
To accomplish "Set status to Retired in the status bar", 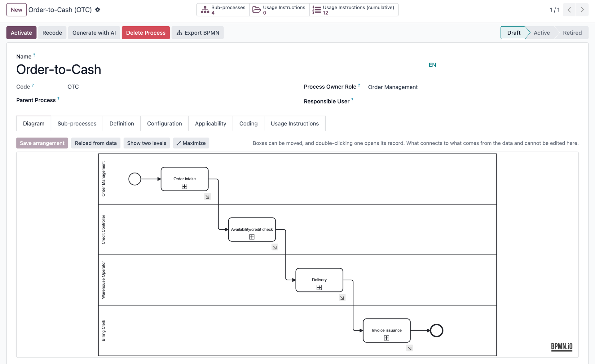I will 572,33.
